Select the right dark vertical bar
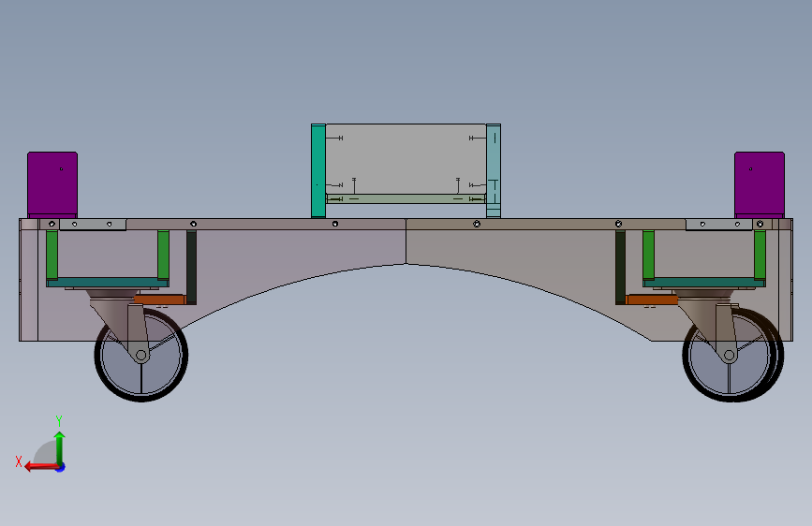Screen dimensions: 812x526 (x=620, y=267)
